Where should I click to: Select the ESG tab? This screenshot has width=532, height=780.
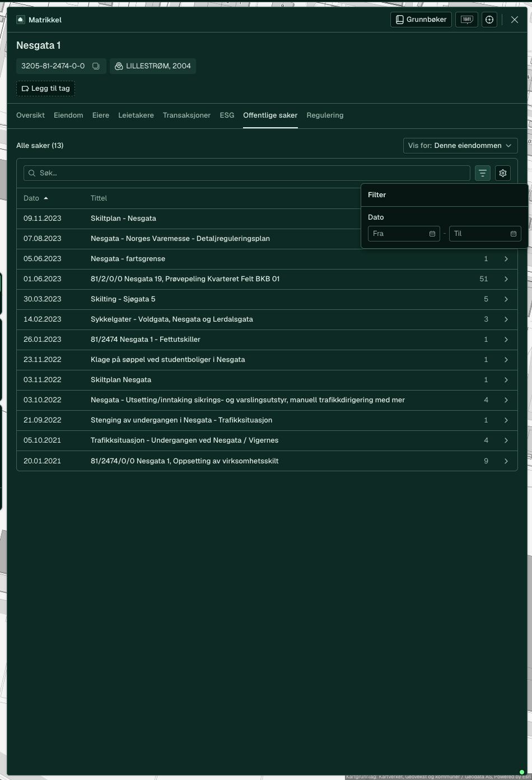click(x=227, y=115)
